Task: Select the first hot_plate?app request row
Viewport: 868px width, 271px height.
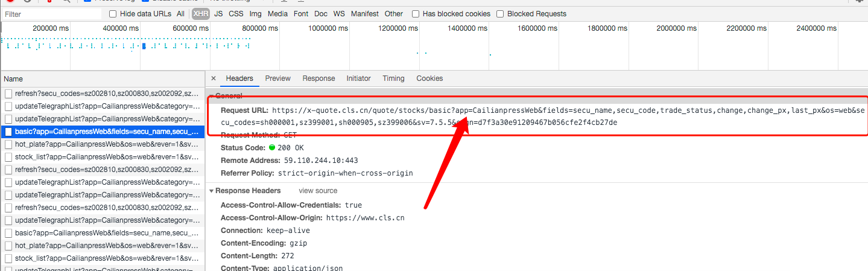Action: click(x=103, y=144)
